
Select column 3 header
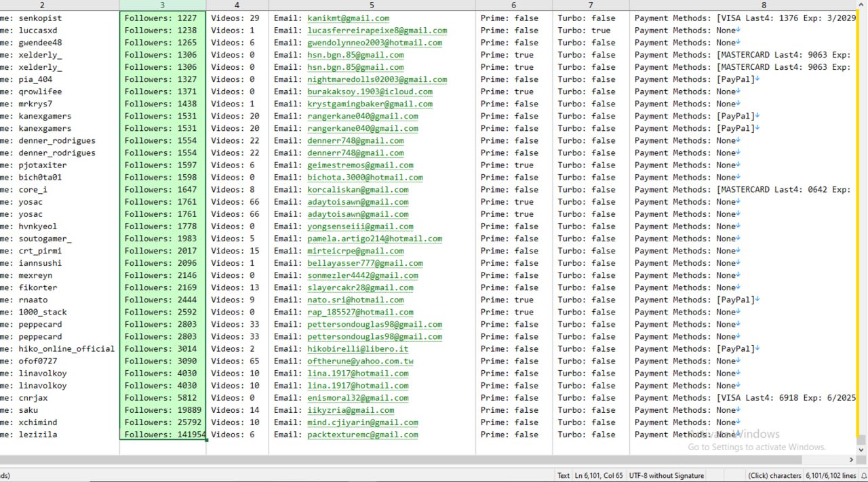coord(163,5)
